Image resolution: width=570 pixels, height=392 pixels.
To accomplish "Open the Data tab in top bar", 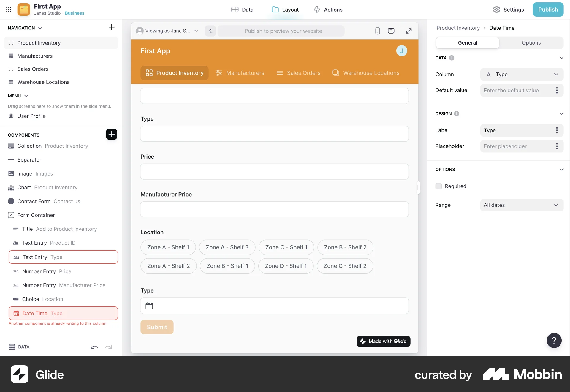I will (x=242, y=10).
